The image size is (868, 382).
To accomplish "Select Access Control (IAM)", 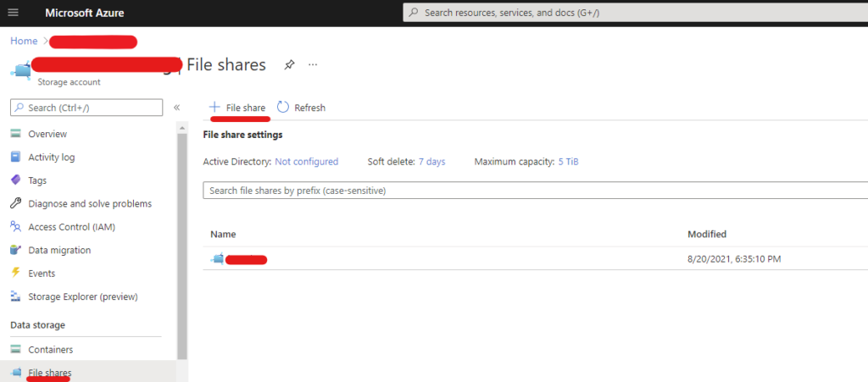I will [x=72, y=227].
